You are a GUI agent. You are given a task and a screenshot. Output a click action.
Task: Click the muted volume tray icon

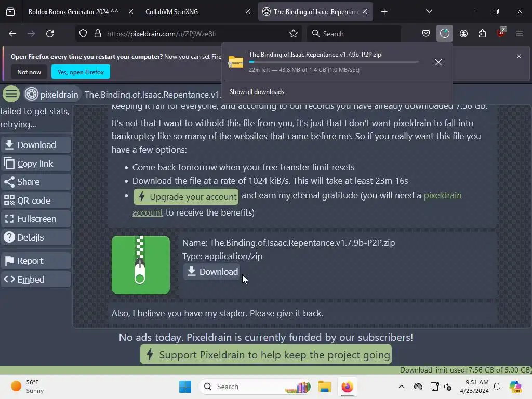(x=448, y=387)
